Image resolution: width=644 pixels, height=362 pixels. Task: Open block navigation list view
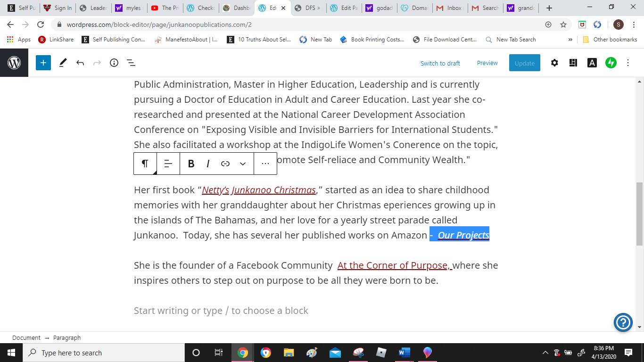pos(131,63)
